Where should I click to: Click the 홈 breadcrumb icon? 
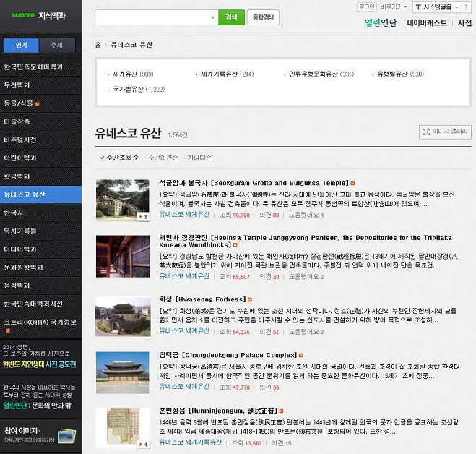(x=98, y=45)
